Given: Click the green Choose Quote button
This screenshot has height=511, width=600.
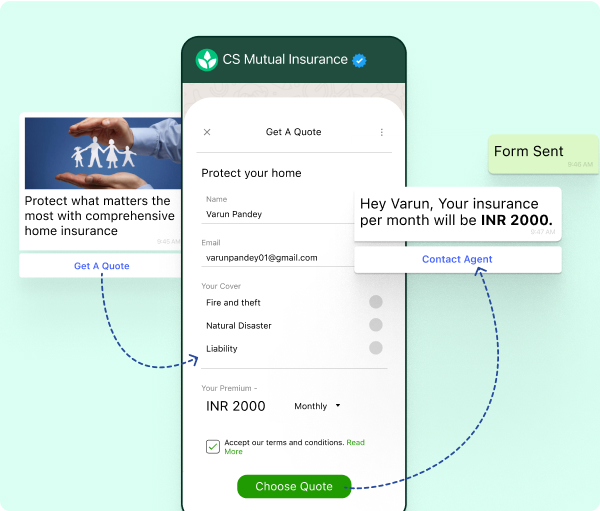Looking at the screenshot, I should tap(294, 487).
